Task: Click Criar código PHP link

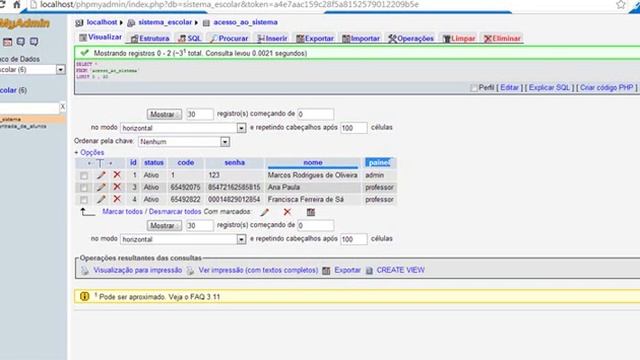Action: tap(607, 87)
